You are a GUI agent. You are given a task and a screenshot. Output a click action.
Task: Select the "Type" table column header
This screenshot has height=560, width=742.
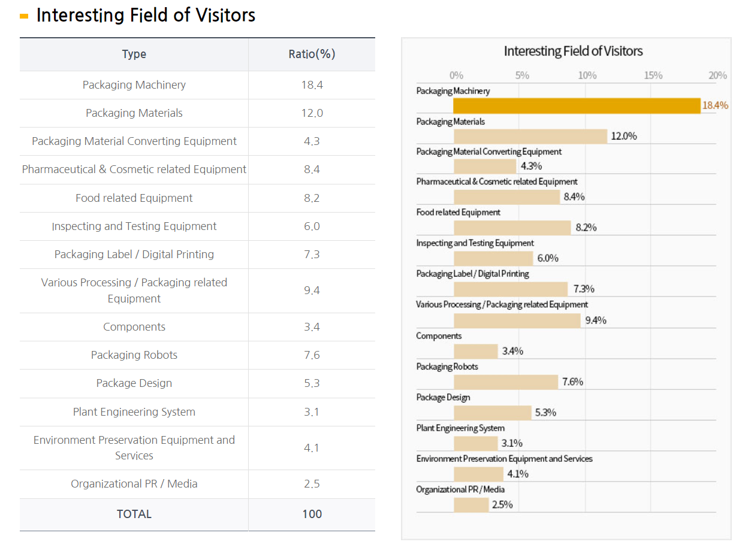coord(134,54)
